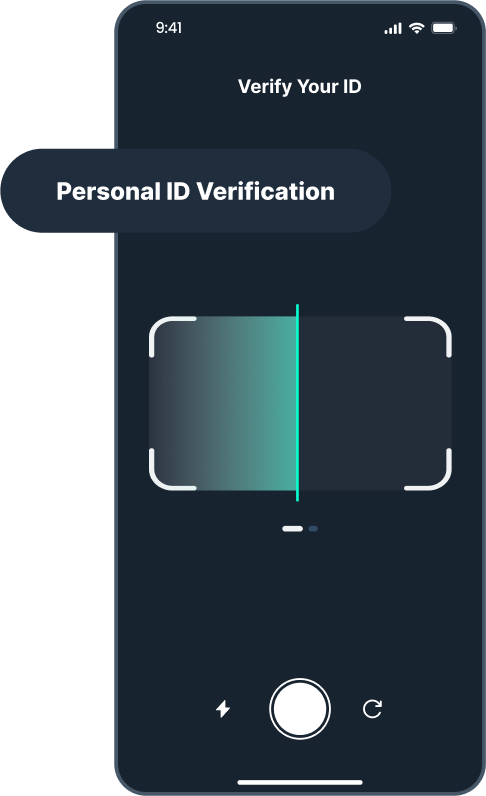Tap the green scanned area of frame

[222, 404]
